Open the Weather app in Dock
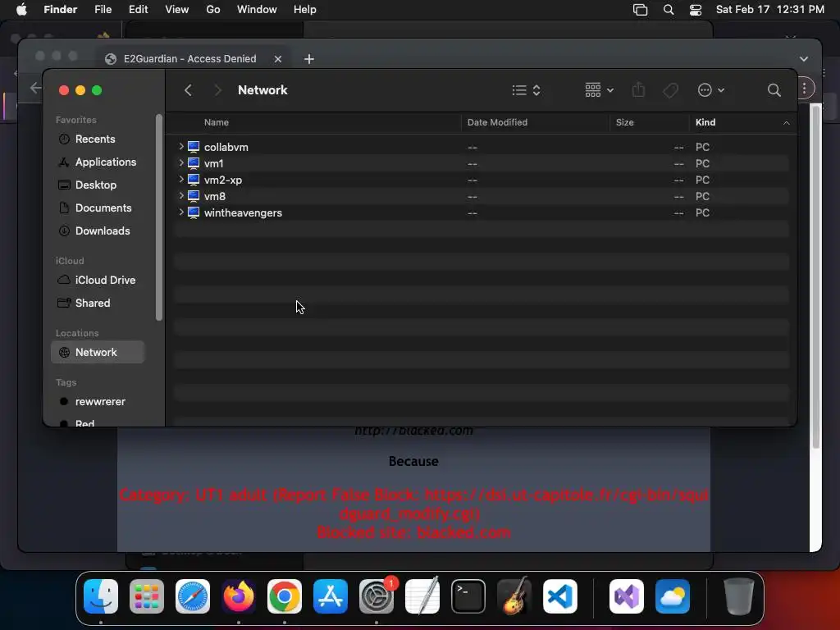Screen dimensions: 840x630 pyautogui.click(x=673, y=596)
